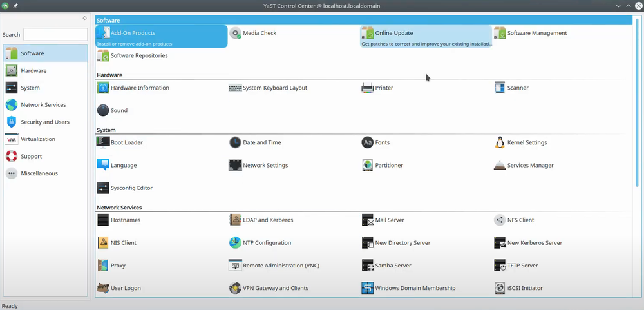Open Services Manager bell icon

pyautogui.click(x=500, y=165)
